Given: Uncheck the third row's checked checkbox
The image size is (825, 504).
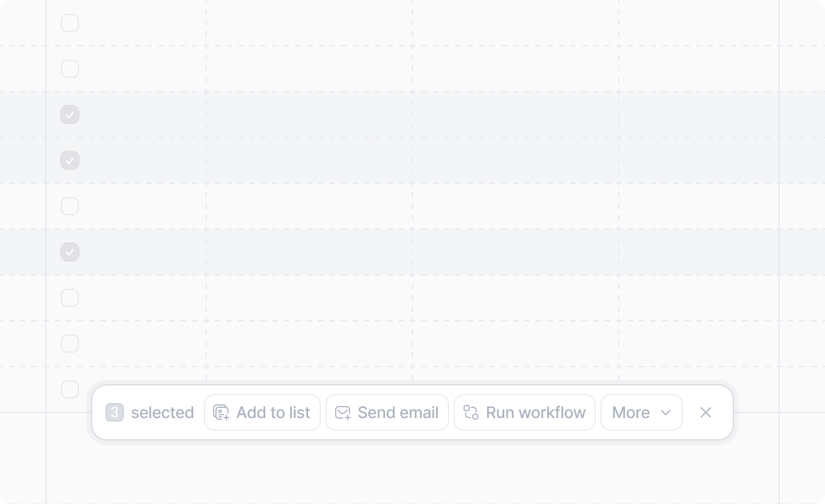Looking at the screenshot, I should (70, 115).
